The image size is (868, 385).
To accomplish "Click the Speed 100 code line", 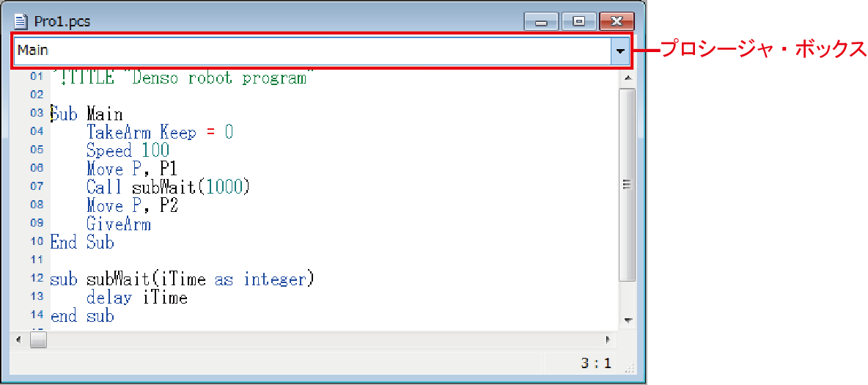I will (x=128, y=150).
